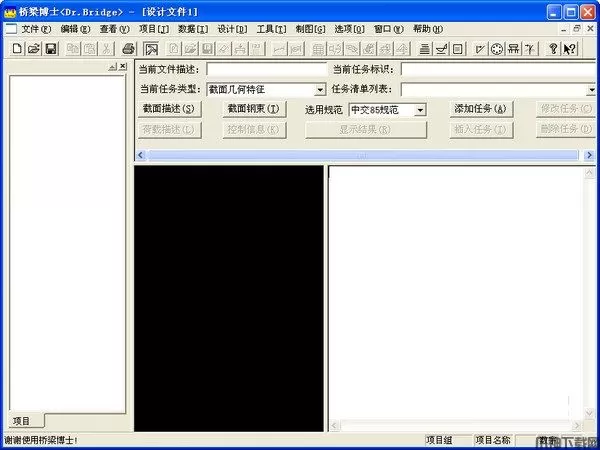Open the 制图[G] menu

point(310,29)
